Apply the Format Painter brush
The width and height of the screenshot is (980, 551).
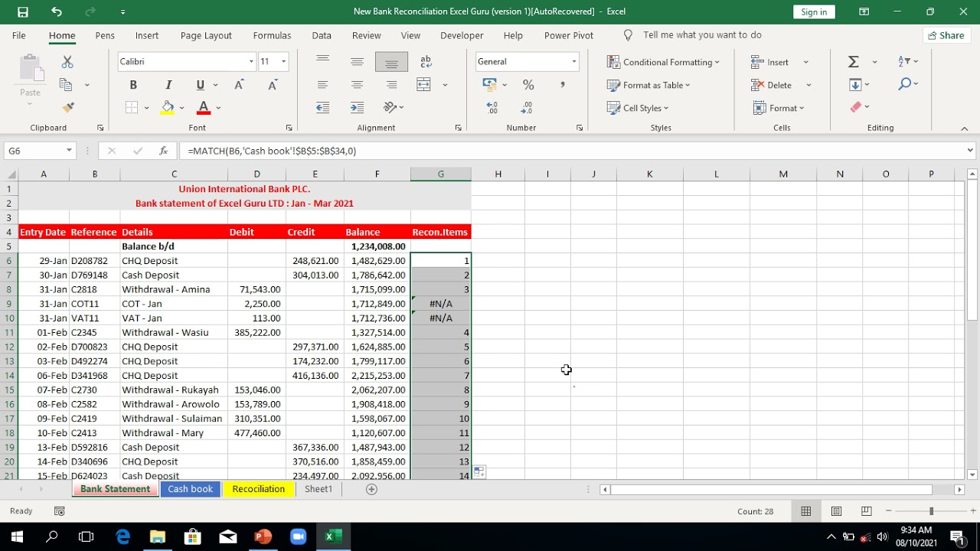[x=67, y=107]
